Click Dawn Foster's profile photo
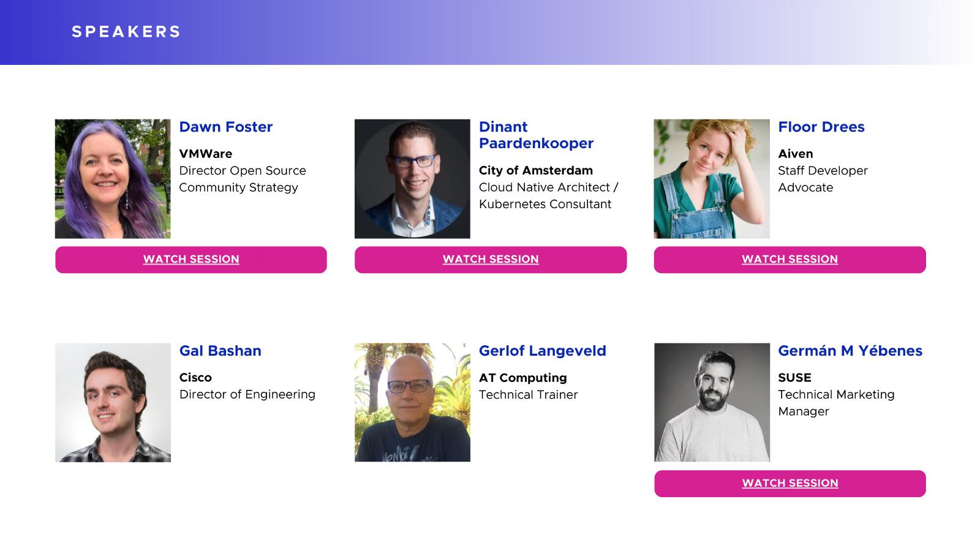Image resolution: width=980 pixels, height=551 pixels. pos(113,179)
